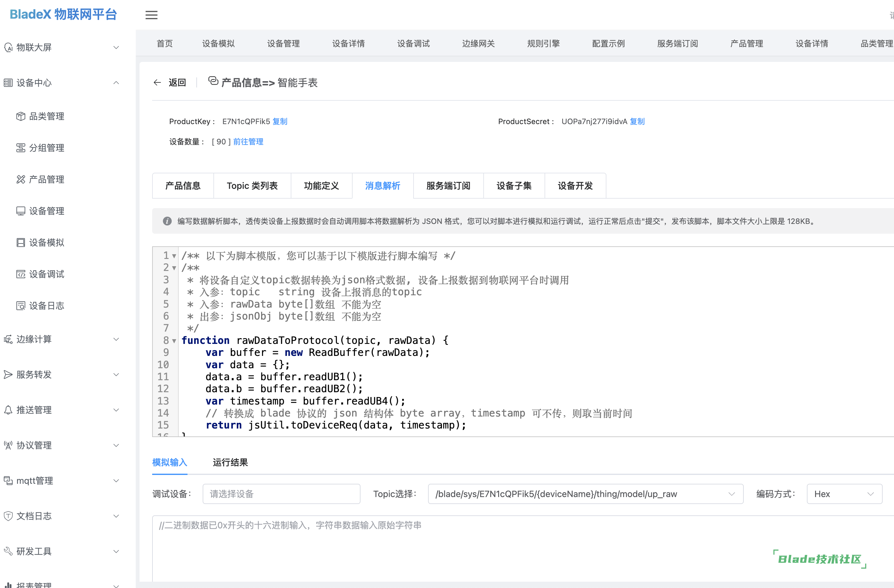Click the back arrow icon
The image size is (894, 588).
pyautogui.click(x=157, y=83)
